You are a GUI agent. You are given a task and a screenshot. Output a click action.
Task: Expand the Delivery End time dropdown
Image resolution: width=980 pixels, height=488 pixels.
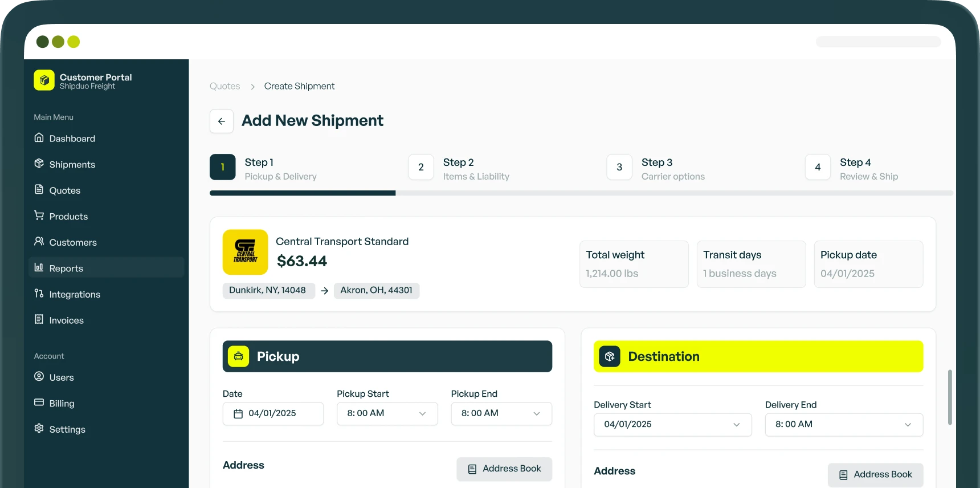[843, 425]
